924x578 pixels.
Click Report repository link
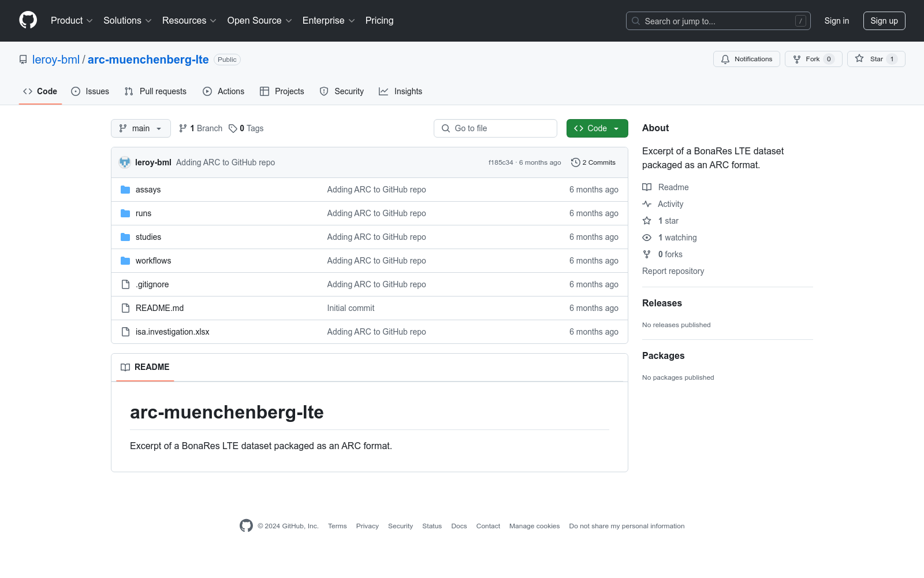(673, 271)
